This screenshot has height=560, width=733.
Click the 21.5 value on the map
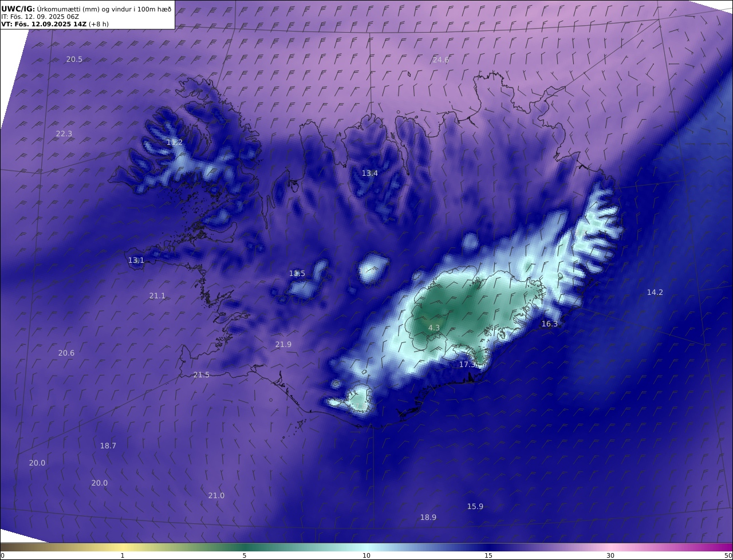tap(202, 375)
